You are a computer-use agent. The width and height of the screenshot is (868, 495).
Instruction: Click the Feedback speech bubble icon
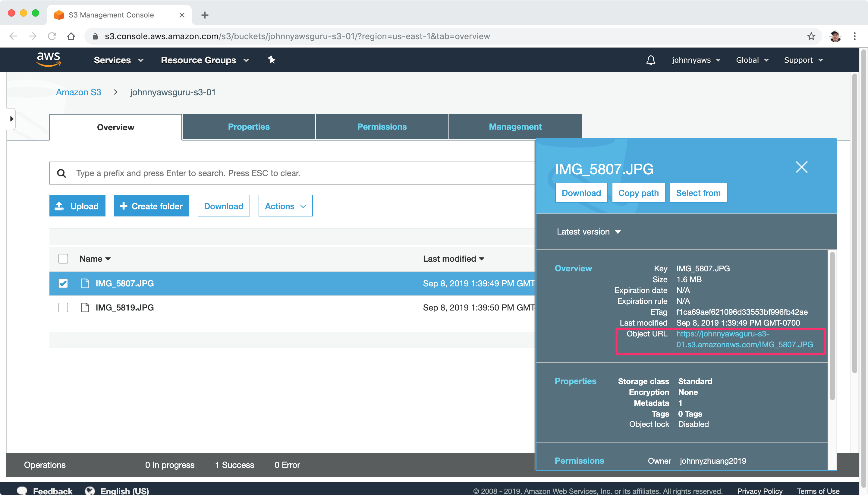22,490
